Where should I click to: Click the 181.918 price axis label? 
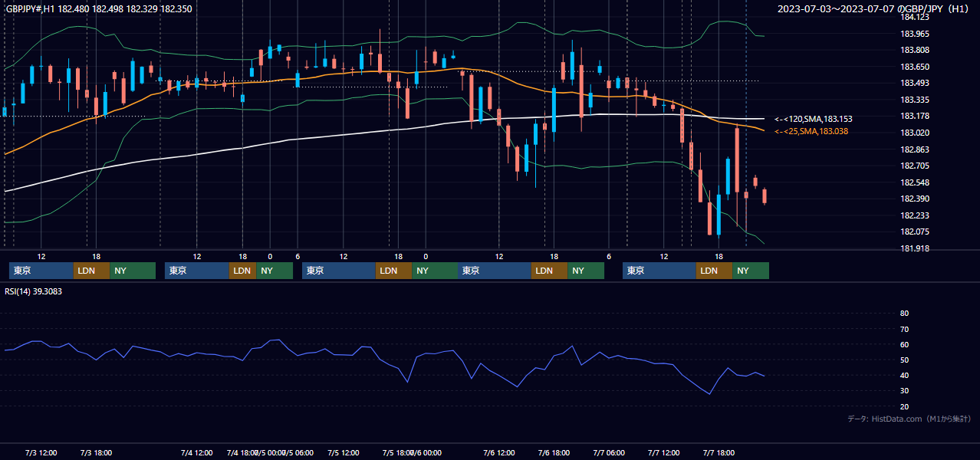[x=914, y=248]
